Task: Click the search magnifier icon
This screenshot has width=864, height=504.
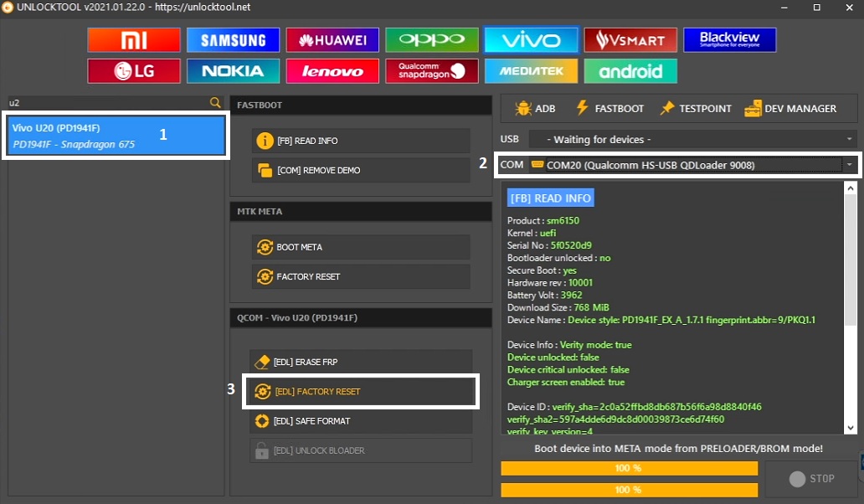Action: pos(215,102)
